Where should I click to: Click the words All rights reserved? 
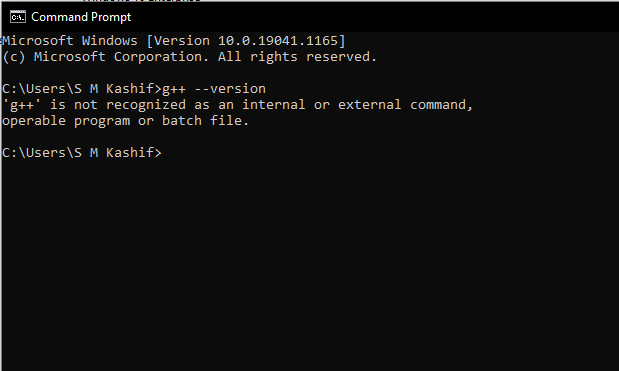click(x=297, y=57)
